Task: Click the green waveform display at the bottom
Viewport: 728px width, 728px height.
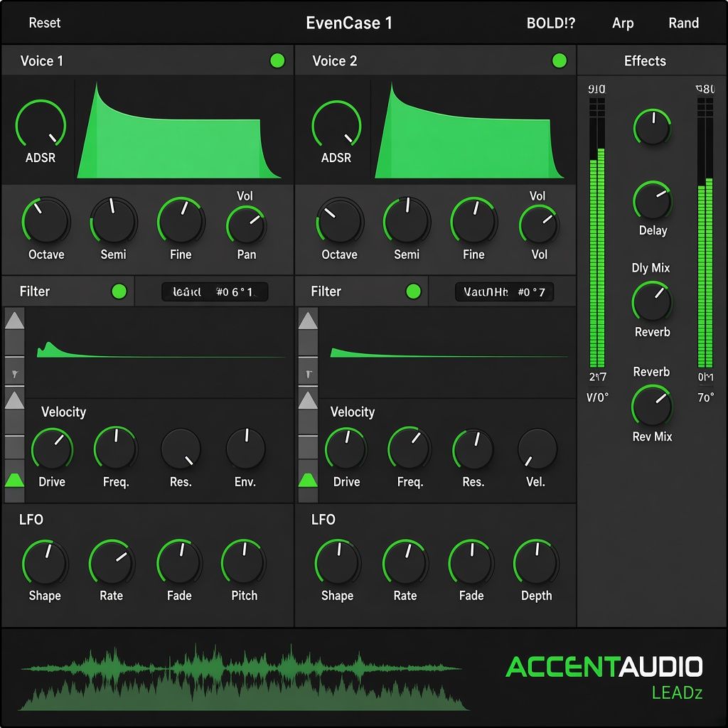Action: (244, 678)
